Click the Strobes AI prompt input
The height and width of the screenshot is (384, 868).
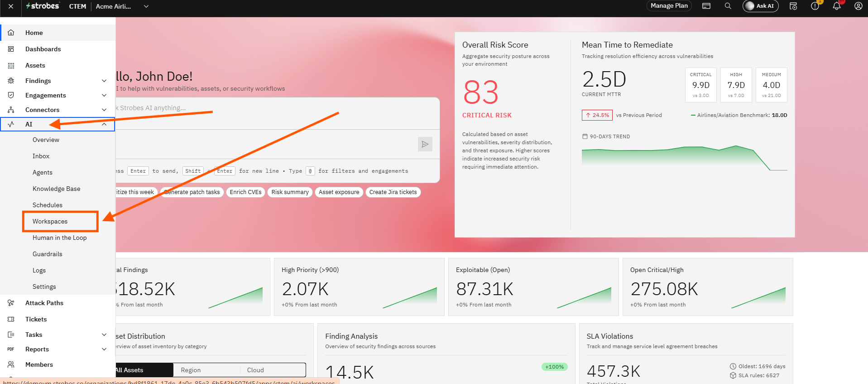[277, 113]
